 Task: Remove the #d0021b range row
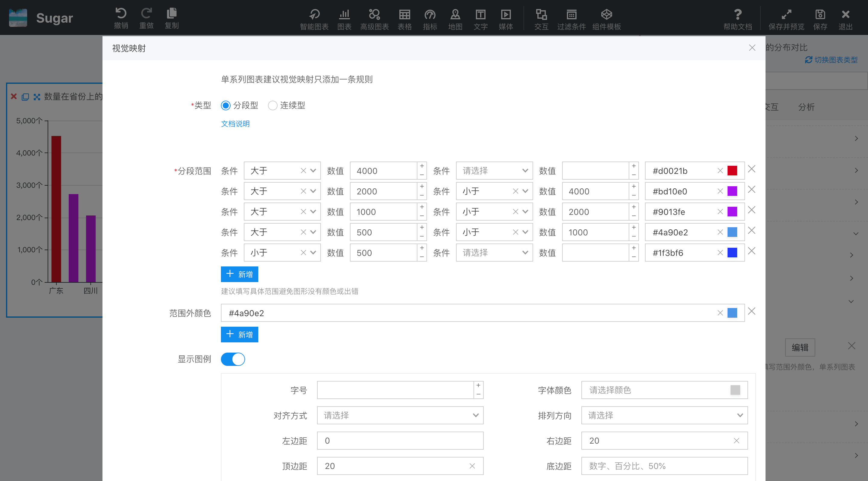751,169
